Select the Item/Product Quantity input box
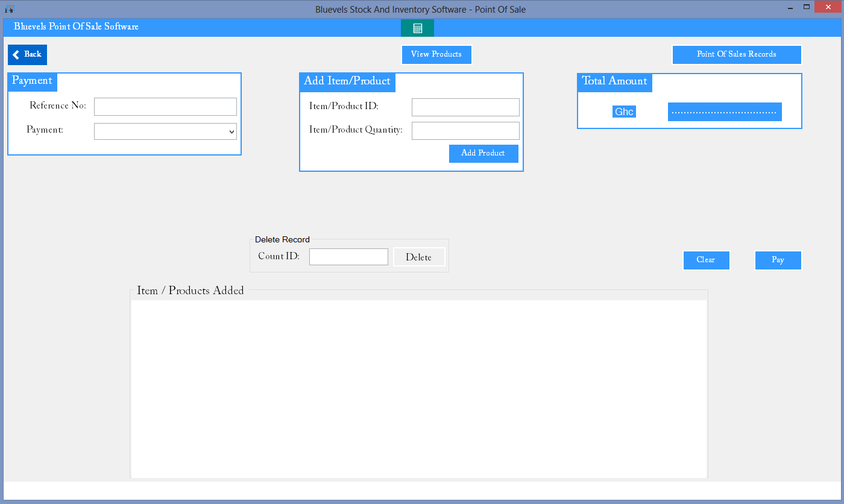The height and width of the screenshot is (504, 844). (x=465, y=131)
